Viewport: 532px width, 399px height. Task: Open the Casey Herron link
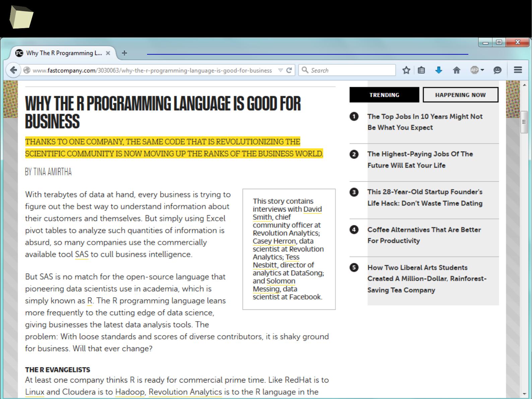pos(274,241)
